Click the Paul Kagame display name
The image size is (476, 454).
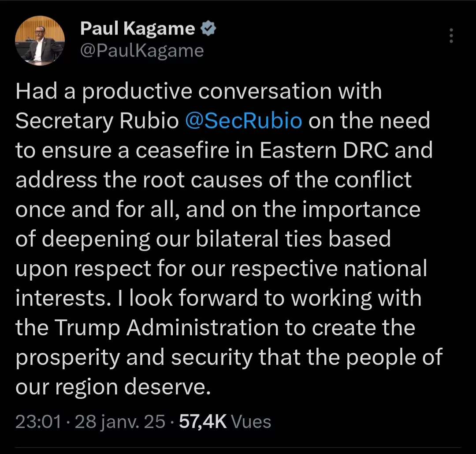(137, 29)
